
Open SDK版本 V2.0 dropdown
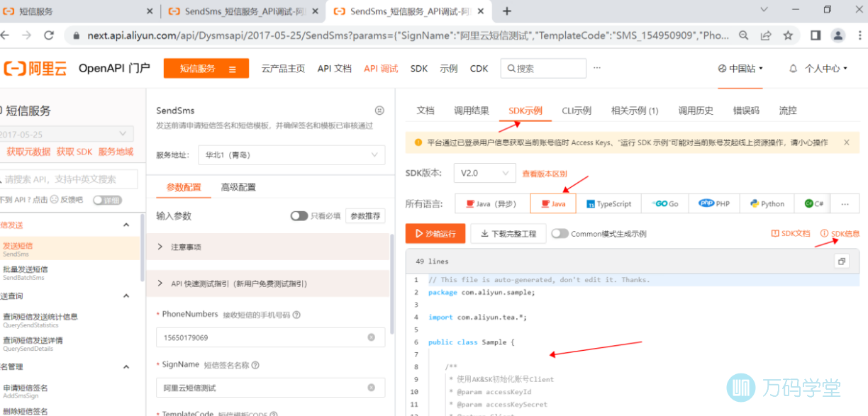pyautogui.click(x=484, y=173)
